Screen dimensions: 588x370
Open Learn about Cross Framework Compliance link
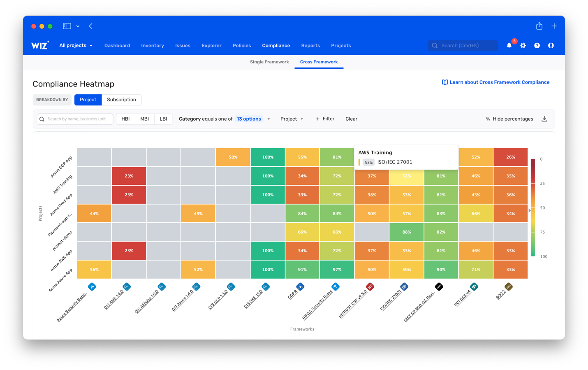point(499,82)
